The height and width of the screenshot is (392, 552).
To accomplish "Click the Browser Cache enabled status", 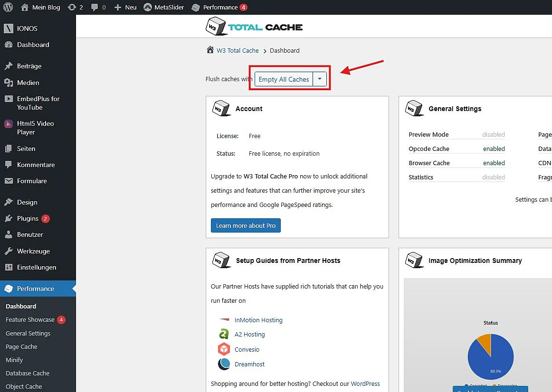I will pos(494,163).
